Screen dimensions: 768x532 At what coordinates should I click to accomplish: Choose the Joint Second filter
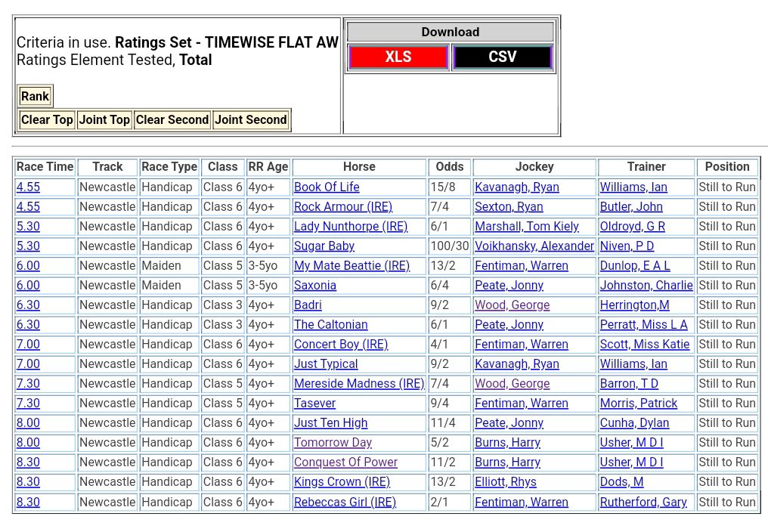pyautogui.click(x=251, y=119)
